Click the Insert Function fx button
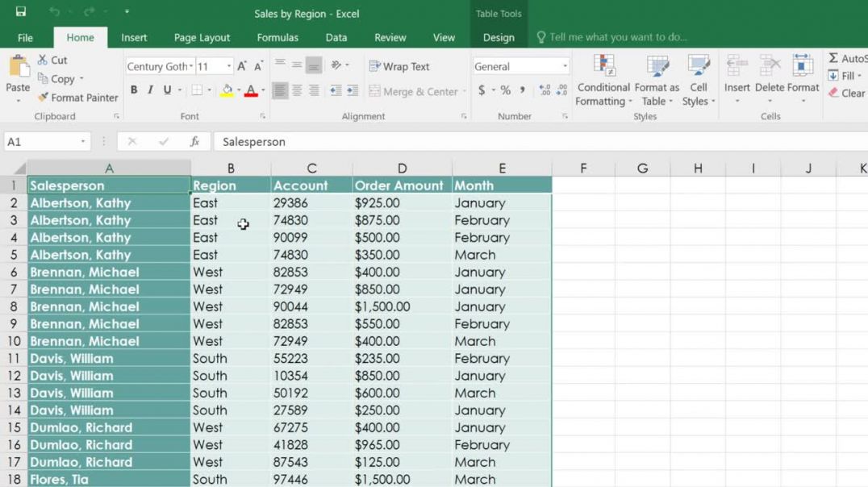Screen dimensions: 868x487 pyautogui.click(x=195, y=142)
